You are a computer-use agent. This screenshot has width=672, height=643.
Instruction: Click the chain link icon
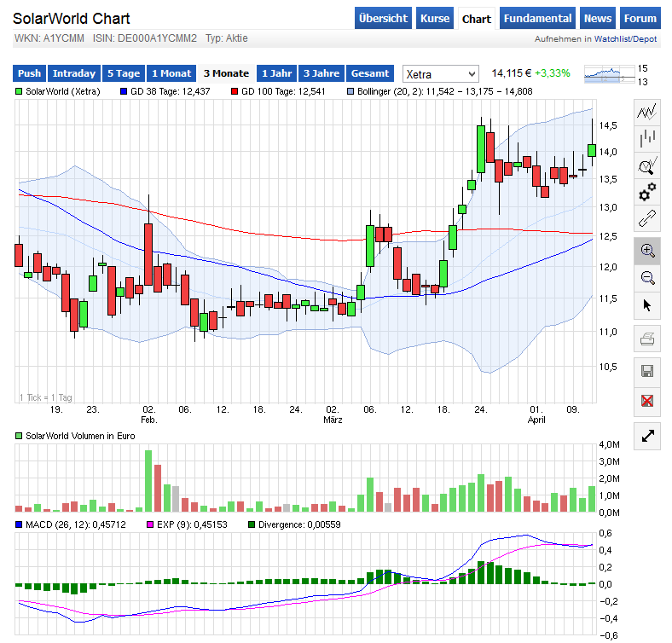click(646, 218)
